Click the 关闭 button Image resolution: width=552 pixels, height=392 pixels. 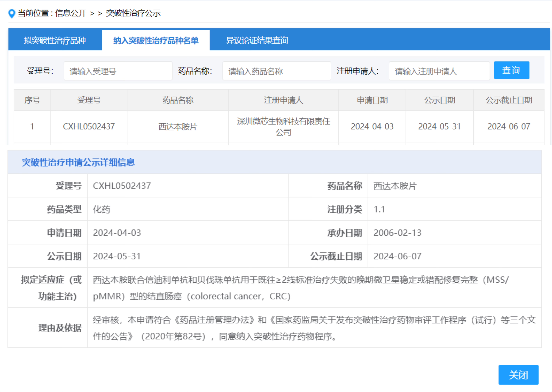click(518, 375)
